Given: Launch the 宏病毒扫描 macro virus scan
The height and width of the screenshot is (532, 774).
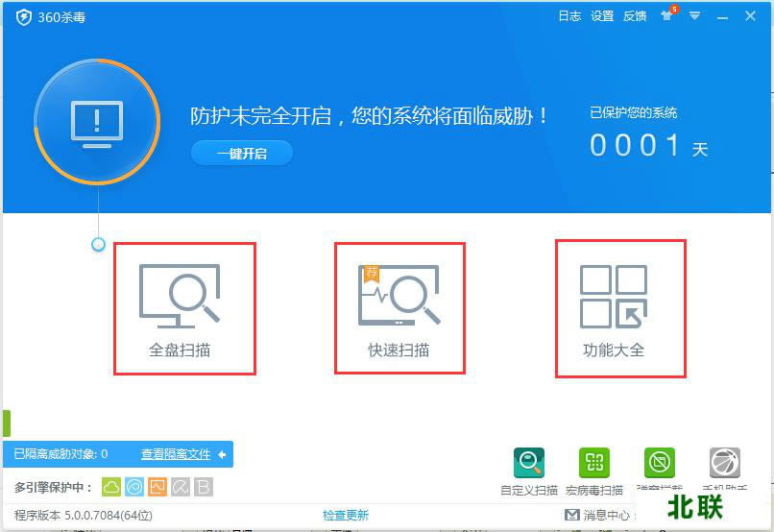Looking at the screenshot, I should point(593,472).
